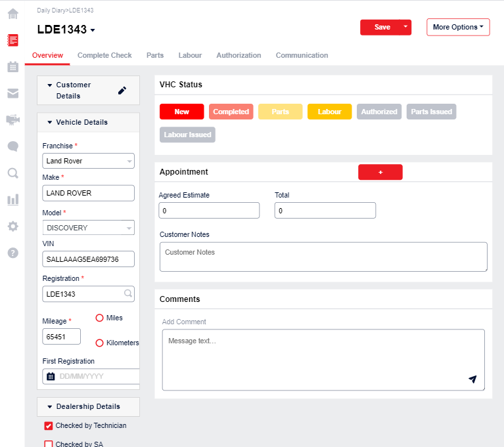504x447 pixels.
Task: Open the calendar icon in the sidebar
Action: (x=12, y=66)
